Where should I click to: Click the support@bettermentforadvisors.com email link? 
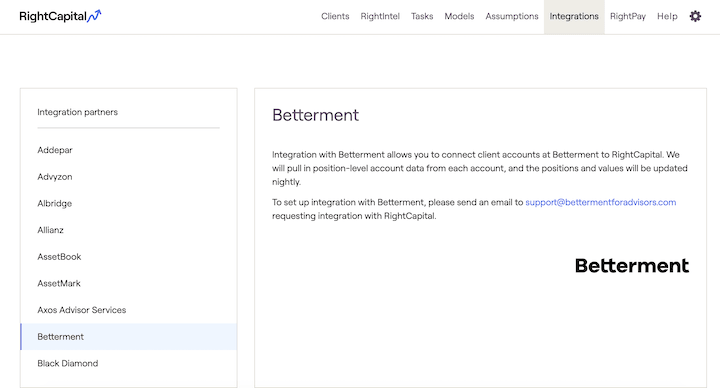coord(601,202)
